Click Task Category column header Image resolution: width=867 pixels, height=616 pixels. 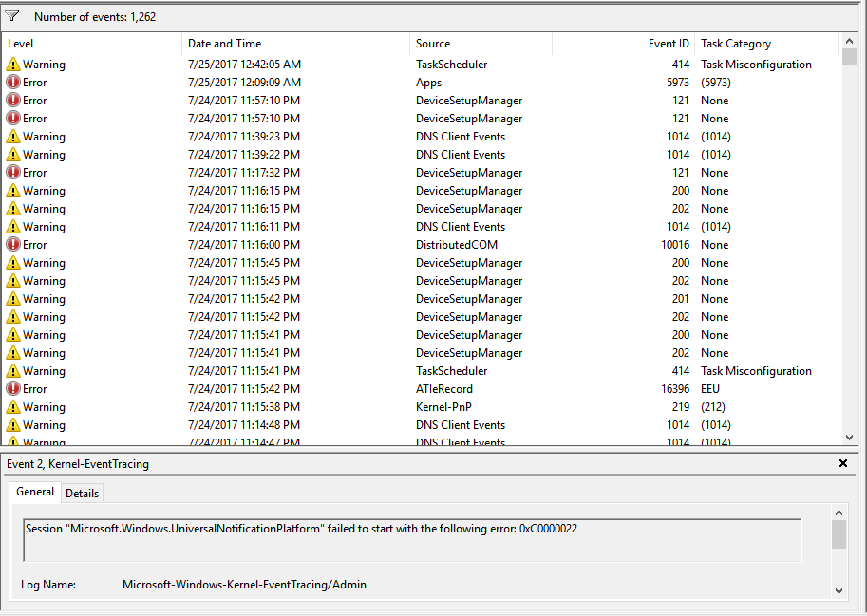click(765, 44)
